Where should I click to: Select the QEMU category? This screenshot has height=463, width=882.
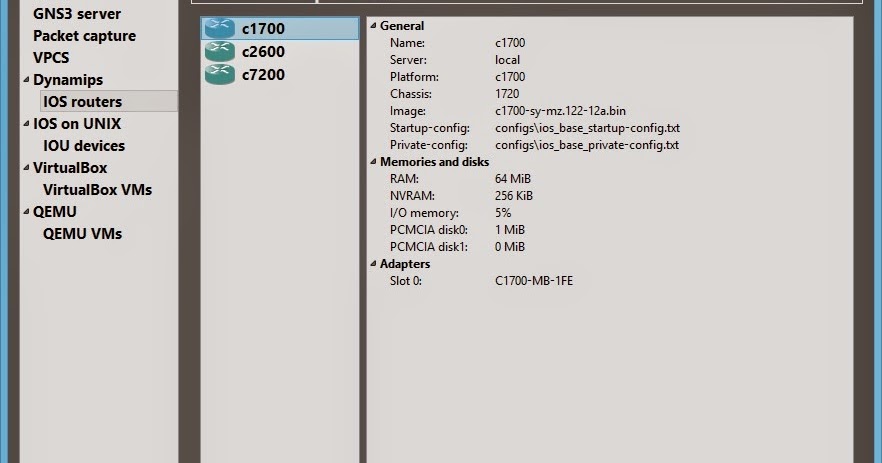pyautogui.click(x=55, y=211)
